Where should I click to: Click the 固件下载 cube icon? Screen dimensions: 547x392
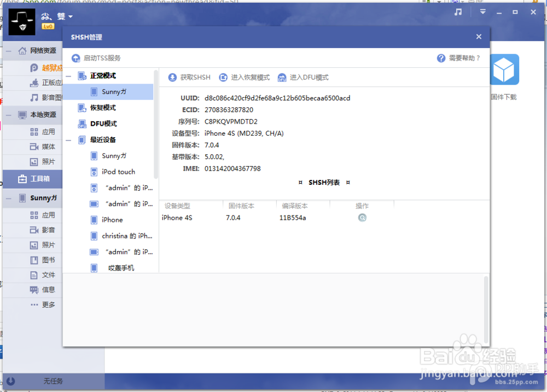coord(504,69)
